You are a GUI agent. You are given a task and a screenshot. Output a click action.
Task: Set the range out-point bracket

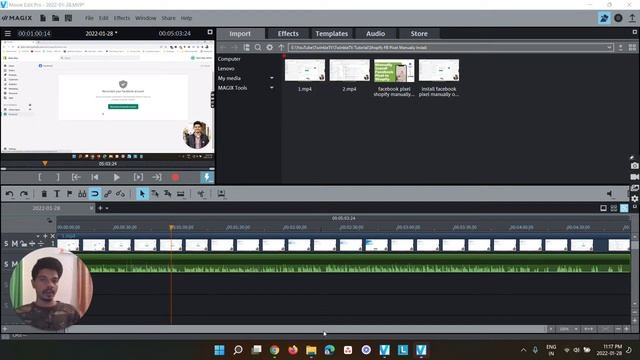coord(58,177)
